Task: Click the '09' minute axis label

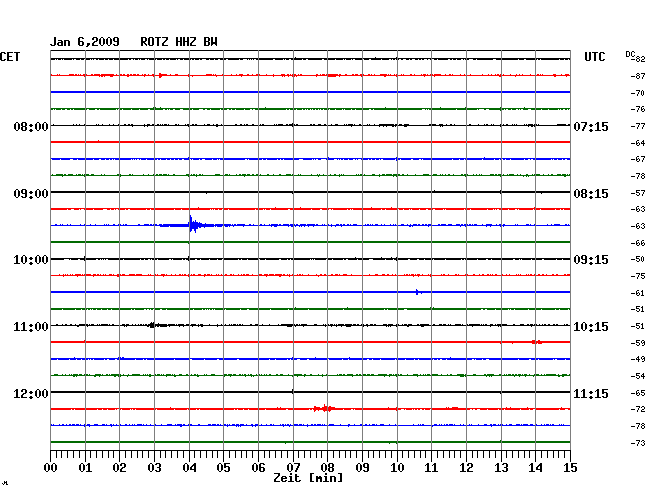Action: click(362, 468)
